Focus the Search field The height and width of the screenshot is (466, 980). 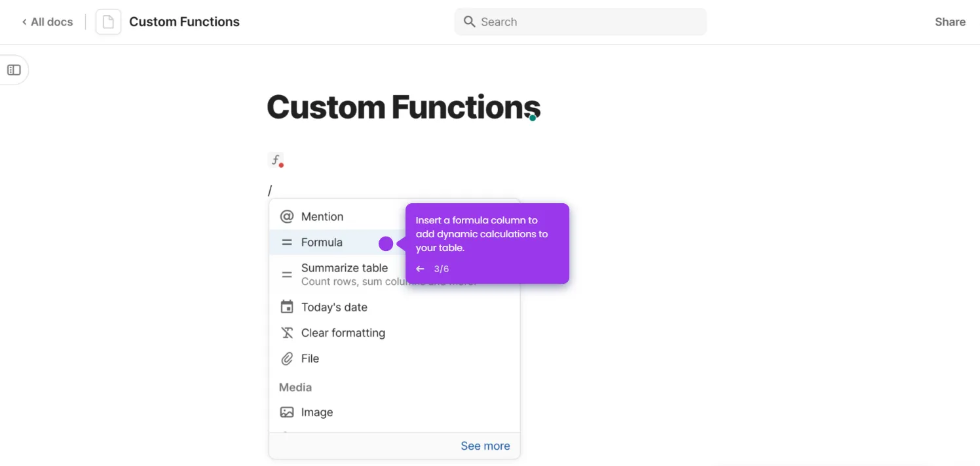[580, 22]
